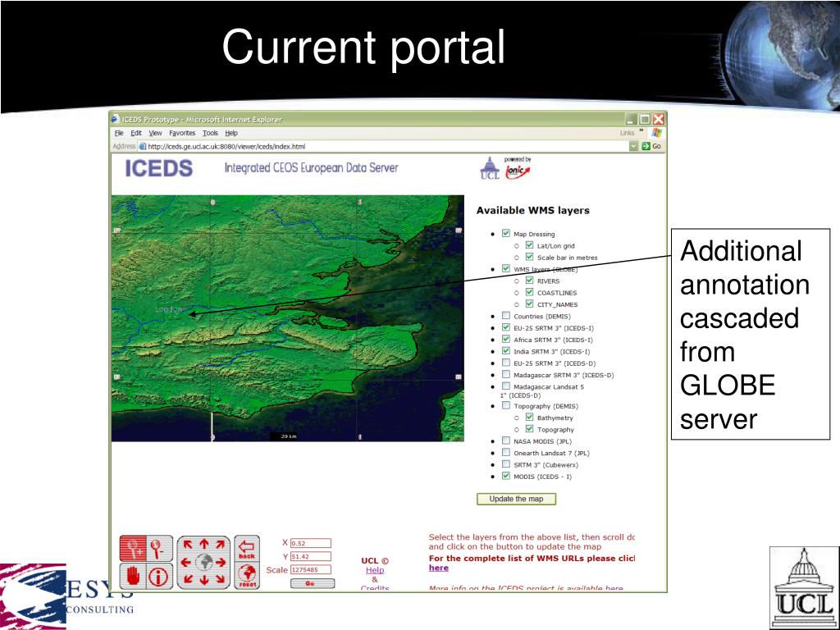Select the zoom in magnifier tool

(x=132, y=549)
